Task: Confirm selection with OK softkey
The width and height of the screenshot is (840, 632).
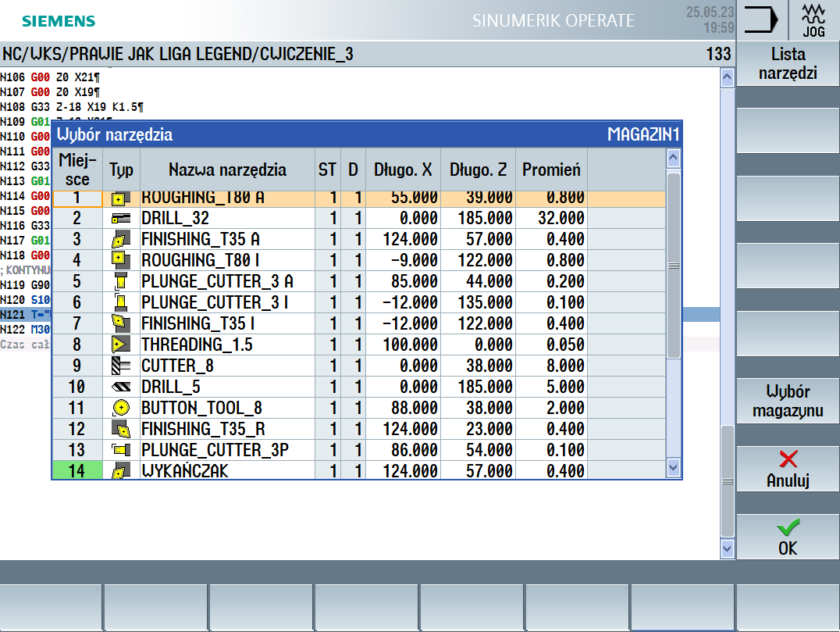Action: 788,537
